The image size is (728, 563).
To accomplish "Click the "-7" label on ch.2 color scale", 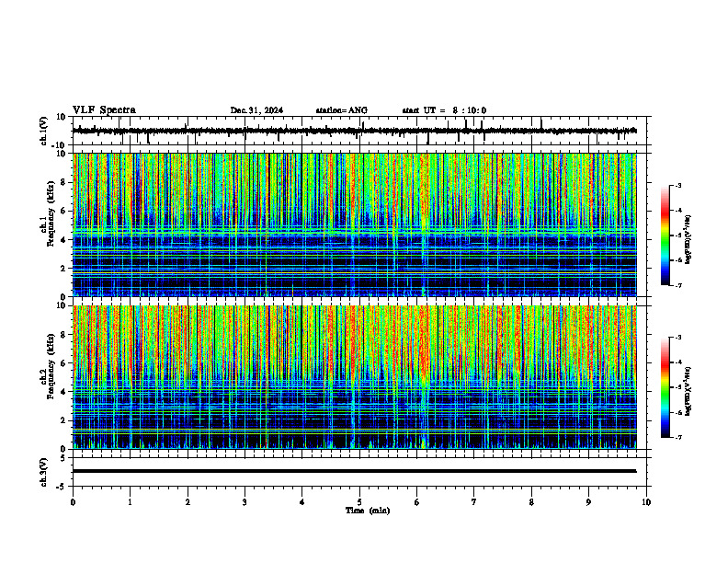I will 678,438.
